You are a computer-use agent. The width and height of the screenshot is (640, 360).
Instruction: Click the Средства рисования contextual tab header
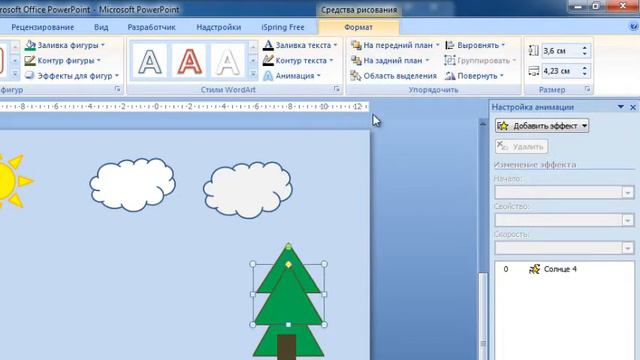pyautogui.click(x=359, y=10)
